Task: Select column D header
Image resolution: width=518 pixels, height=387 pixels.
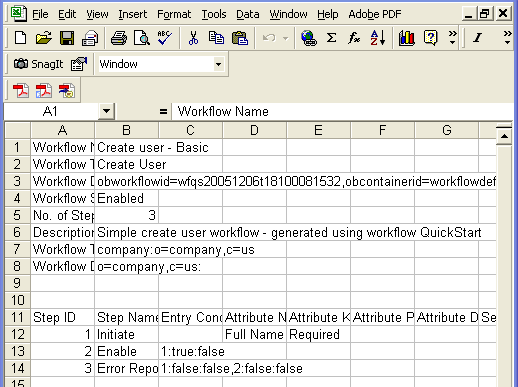Action: [x=254, y=130]
